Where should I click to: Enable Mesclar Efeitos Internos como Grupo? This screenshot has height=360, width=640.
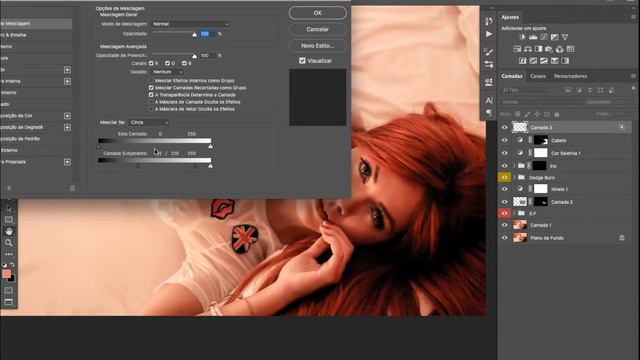pos(151,81)
